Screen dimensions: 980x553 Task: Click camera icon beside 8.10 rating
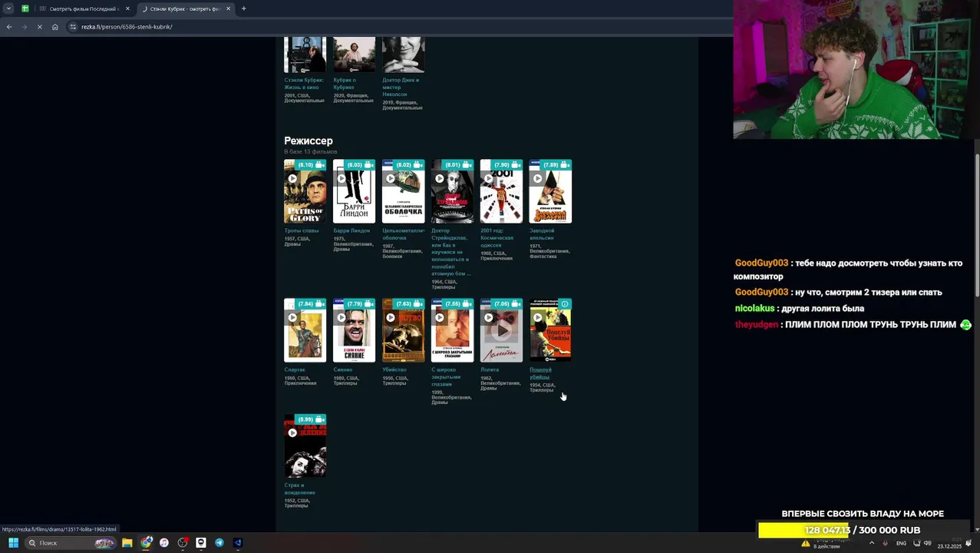point(319,165)
